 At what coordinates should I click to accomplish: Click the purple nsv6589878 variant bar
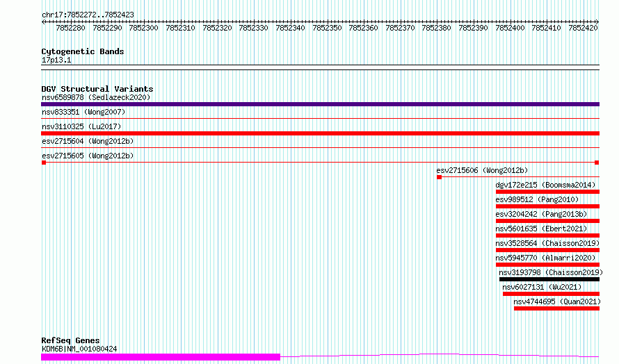point(320,104)
